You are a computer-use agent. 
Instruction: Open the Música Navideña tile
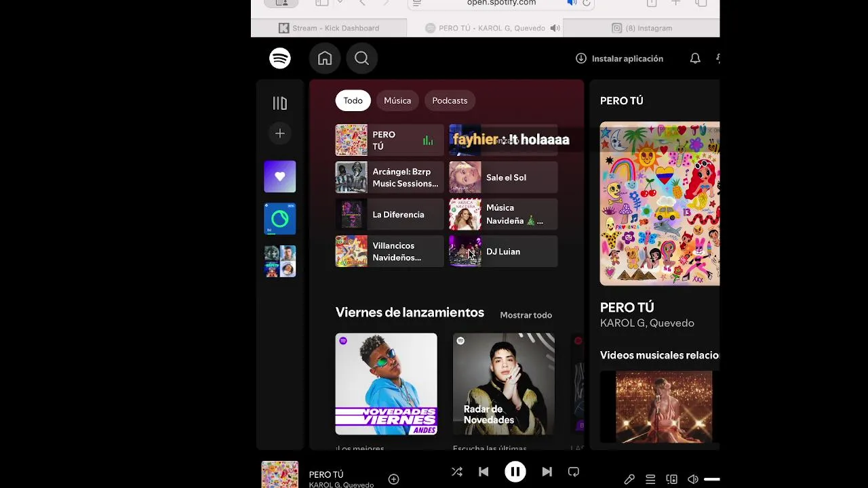tap(503, 214)
